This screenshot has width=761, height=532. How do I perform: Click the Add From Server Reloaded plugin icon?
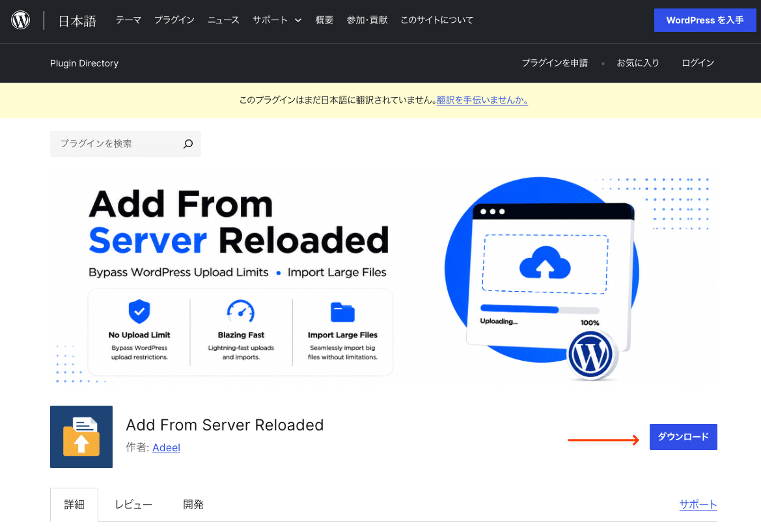click(81, 437)
